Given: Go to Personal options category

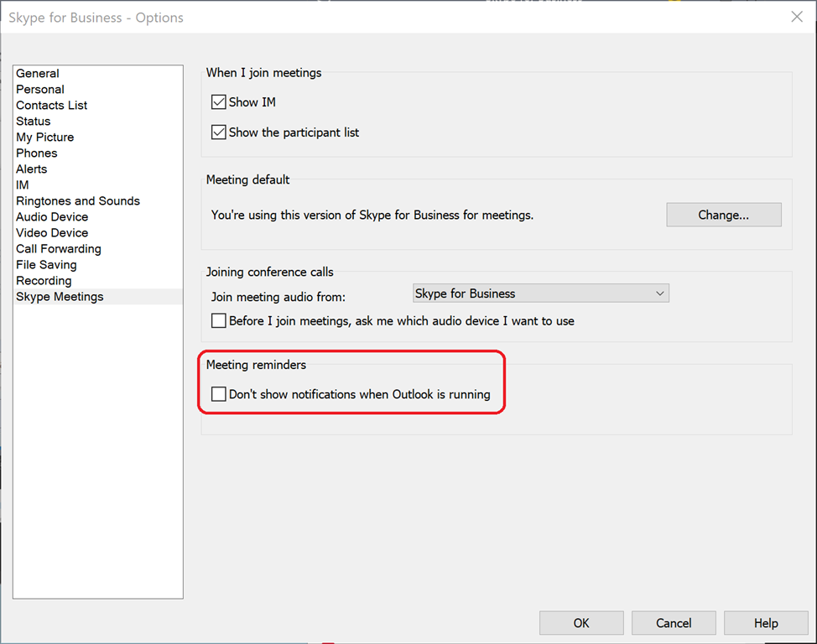Looking at the screenshot, I should (40, 90).
